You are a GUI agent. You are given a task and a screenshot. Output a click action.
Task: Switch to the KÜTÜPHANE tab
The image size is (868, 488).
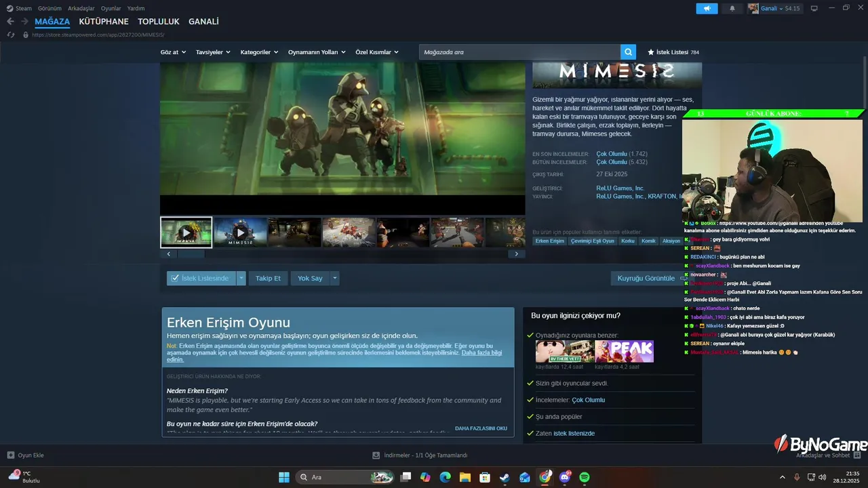click(x=104, y=22)
